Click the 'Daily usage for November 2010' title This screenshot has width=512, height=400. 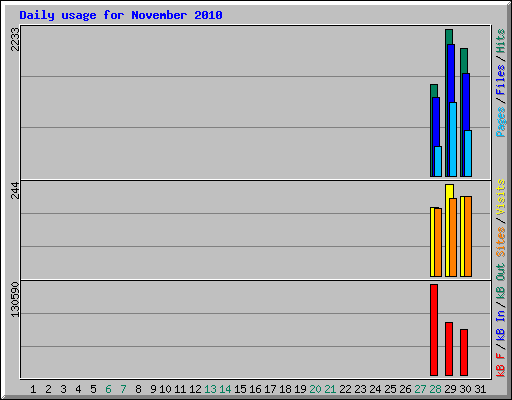click(121, 15)
